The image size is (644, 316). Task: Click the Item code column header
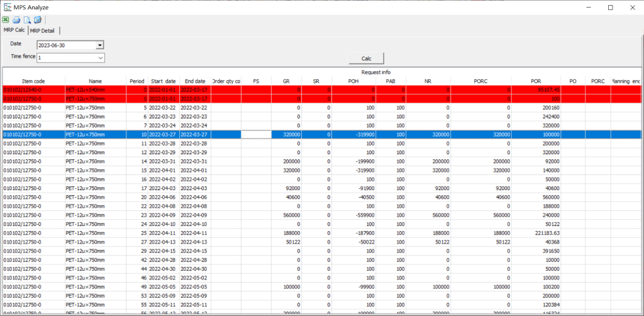[33, 81]
